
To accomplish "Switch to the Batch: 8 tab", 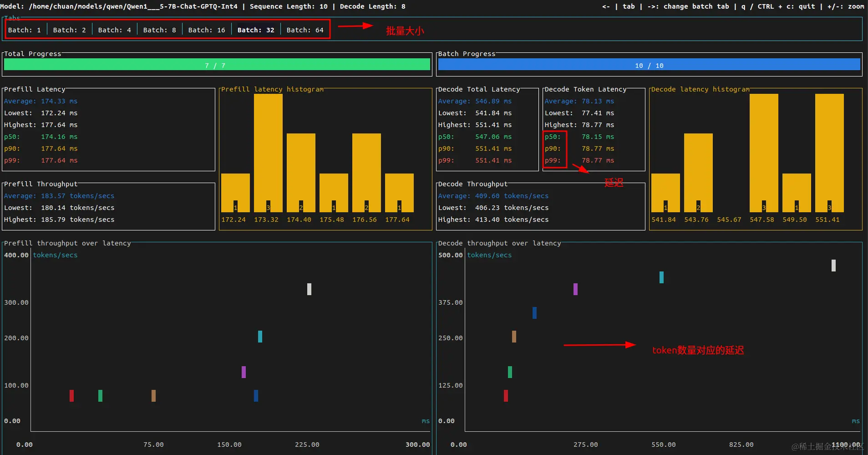I will pos(159,30).
